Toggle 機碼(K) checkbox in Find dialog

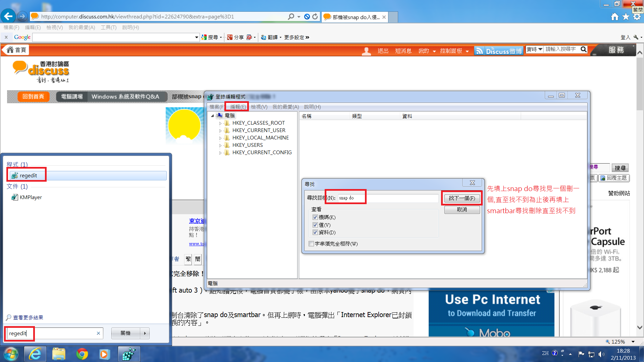(315, 217)
